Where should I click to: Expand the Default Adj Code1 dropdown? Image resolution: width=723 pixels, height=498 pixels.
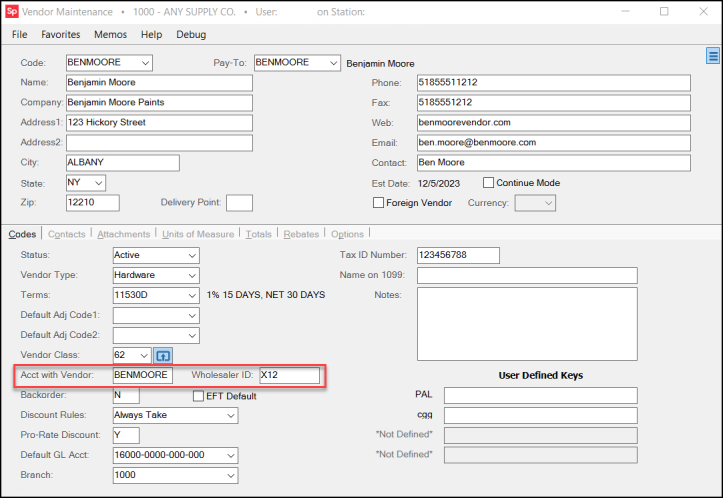click(x=192, y=315)
